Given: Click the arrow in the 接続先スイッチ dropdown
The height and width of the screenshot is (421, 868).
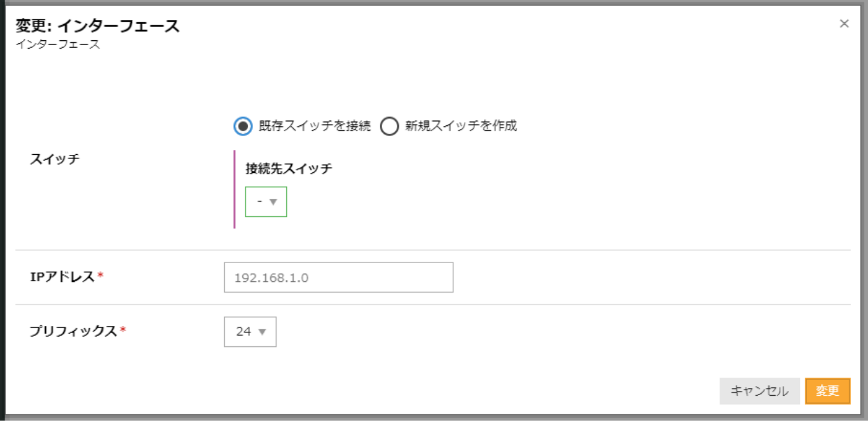Looking at the screenshot, I should click(273, 202).
